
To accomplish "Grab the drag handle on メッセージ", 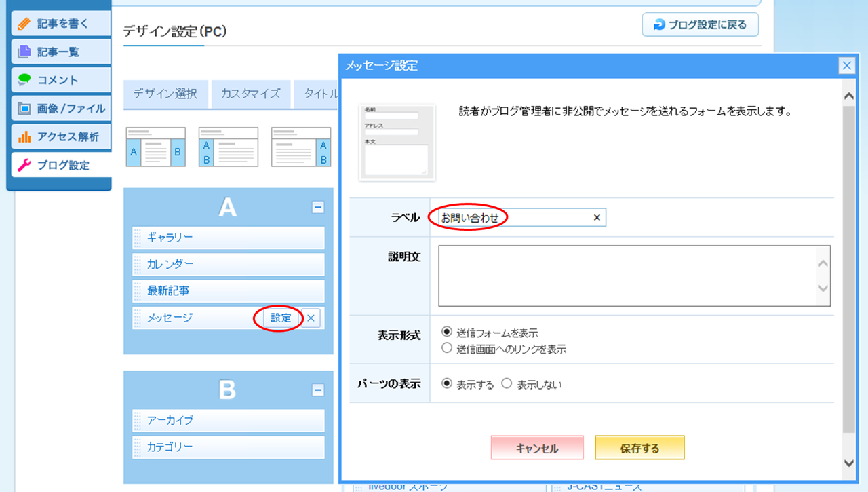I will (138, 318).
